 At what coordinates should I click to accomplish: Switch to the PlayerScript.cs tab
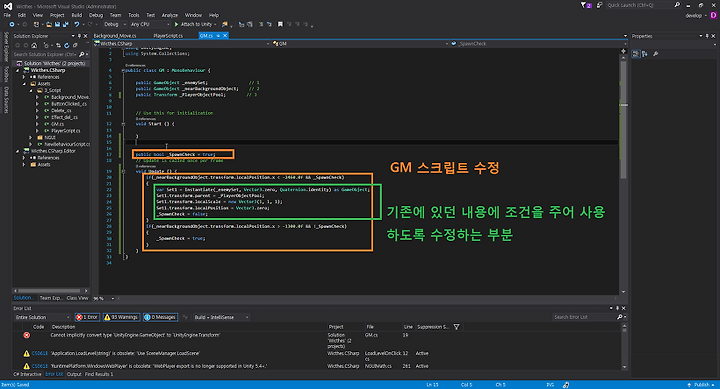coord(168,35)
